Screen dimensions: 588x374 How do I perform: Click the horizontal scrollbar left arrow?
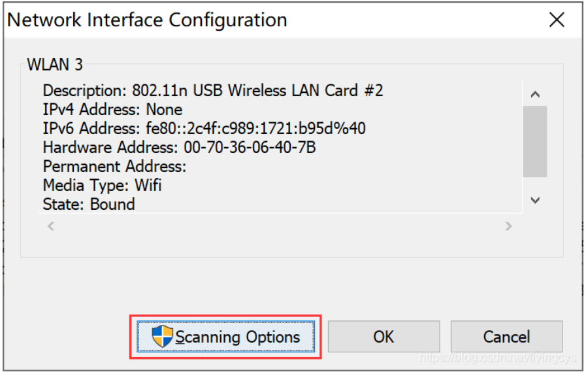coord(51,226)
